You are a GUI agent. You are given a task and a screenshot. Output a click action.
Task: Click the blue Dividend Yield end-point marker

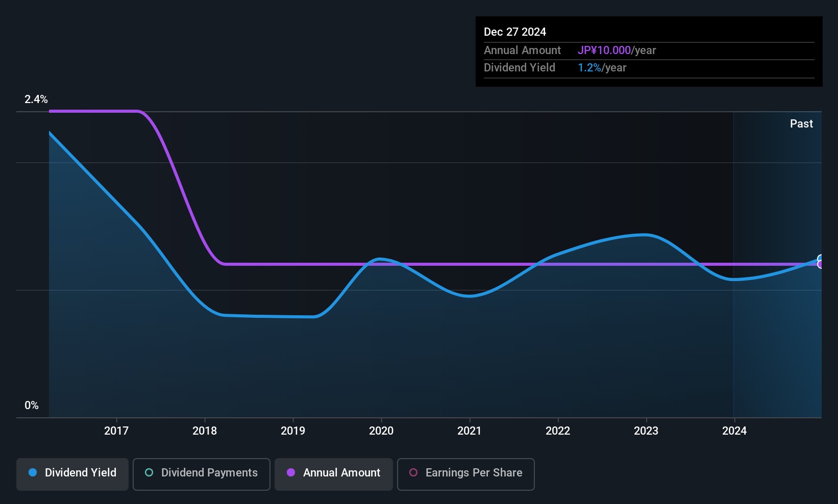pyautogui.click(x=821, y=259)
